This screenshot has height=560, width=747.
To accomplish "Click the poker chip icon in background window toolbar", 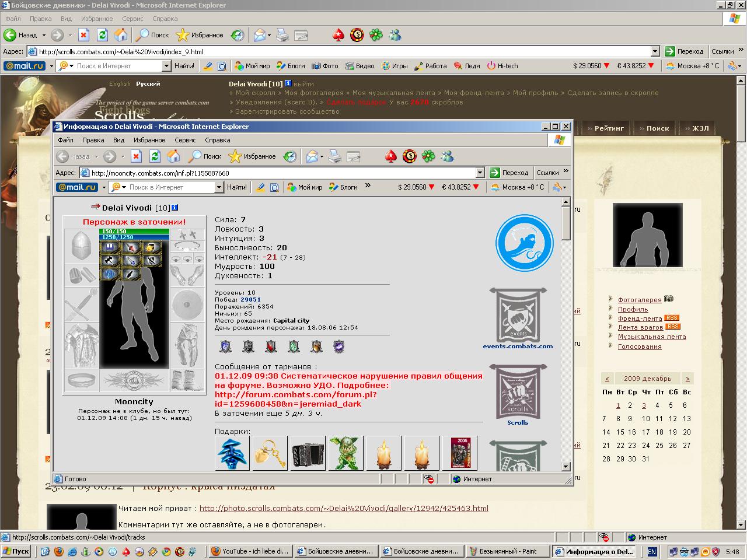I will [x=357, y=35].
